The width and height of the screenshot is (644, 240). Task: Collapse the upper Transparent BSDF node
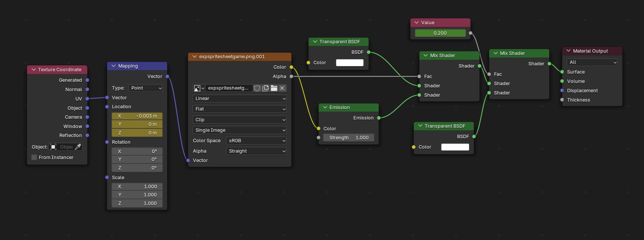[315, 42]
